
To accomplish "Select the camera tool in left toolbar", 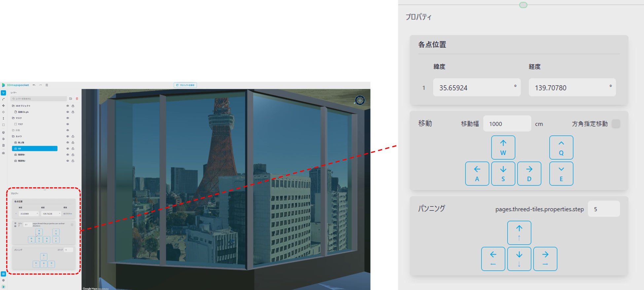I will [3, 153].
